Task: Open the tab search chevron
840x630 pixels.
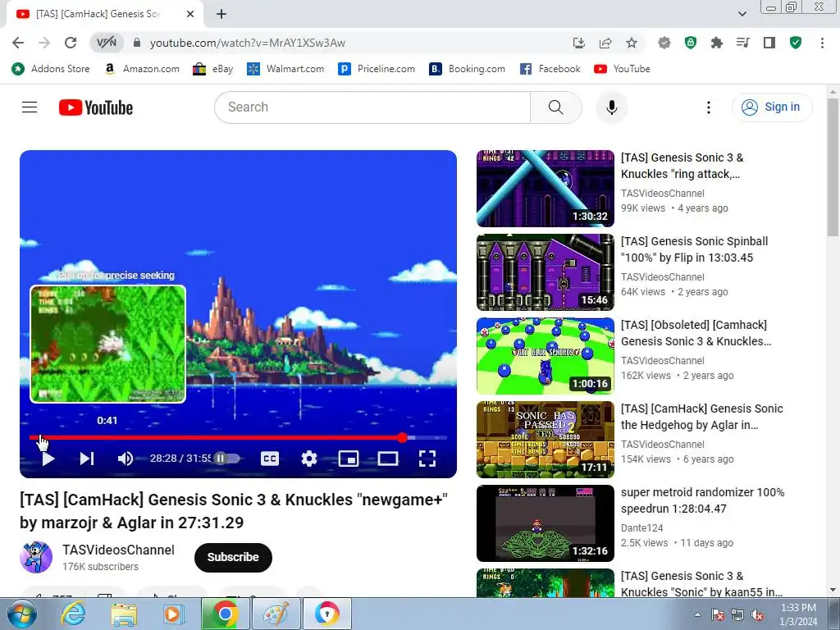Action: click(742, 14)
